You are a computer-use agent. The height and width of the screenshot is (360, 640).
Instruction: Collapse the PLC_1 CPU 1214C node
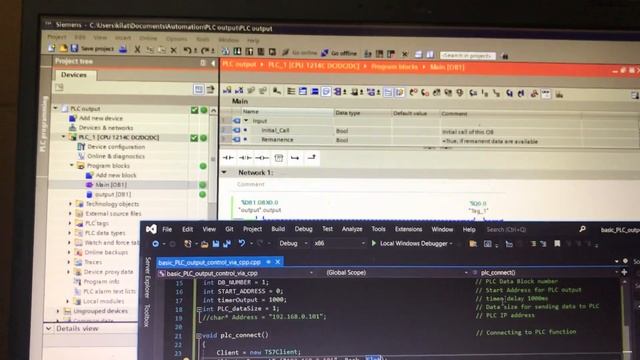point(63,137)
